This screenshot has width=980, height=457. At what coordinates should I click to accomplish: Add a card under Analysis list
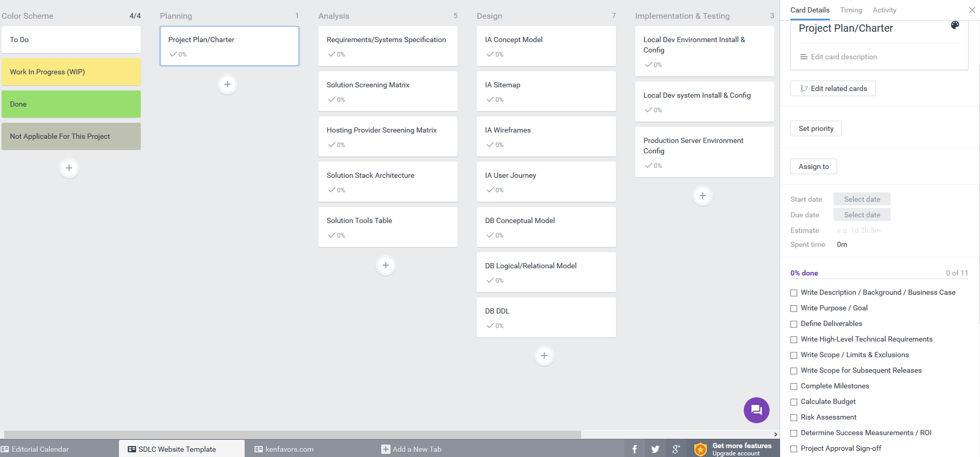coord(386,265)
